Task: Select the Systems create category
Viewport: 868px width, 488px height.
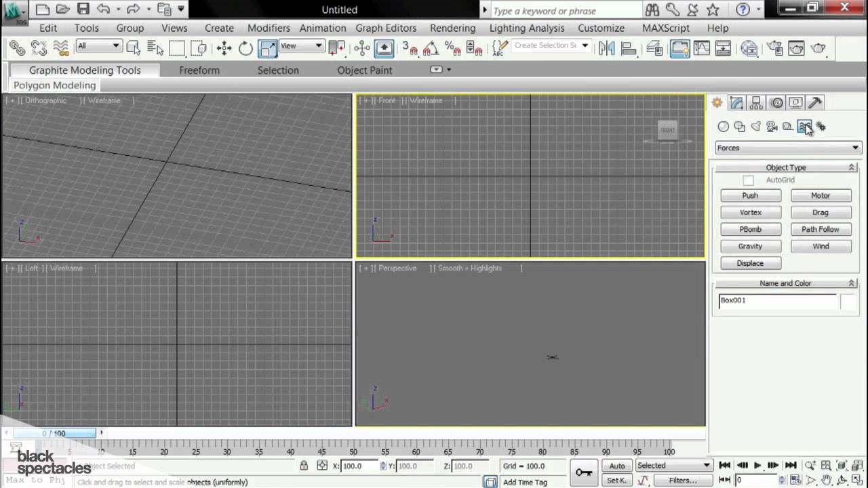Action: point(821,127)
